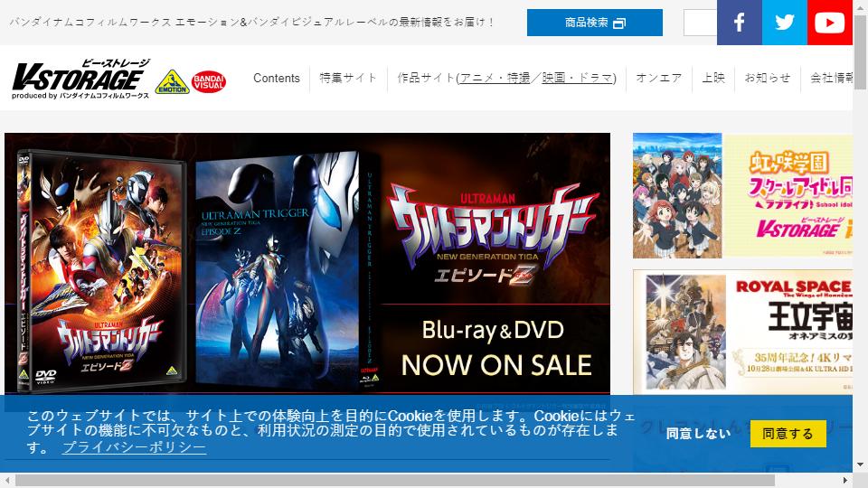The image size is (868, 488).
Task: Click the プライバシーポリシー privacy policy link
Action: coord(134,447)
